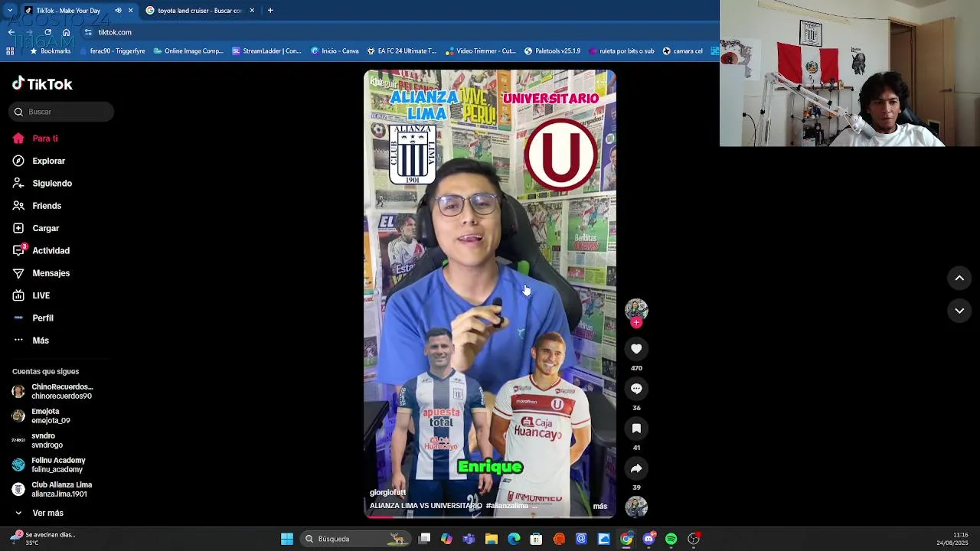
Task: Click the taskbar Búsqueda box
Action: coord(355,539)
